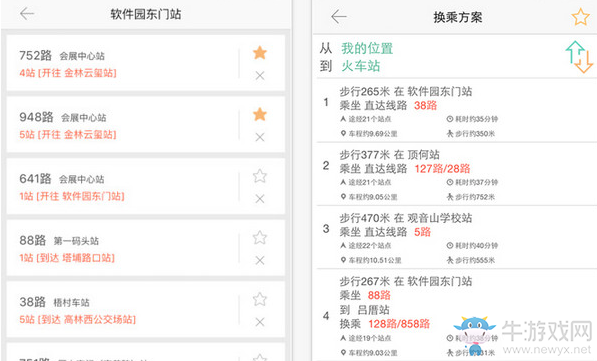The image size is (597, 361).
Task: Favorite the 38路 bus line star
Action: pyautogui.click(x=260, y=299)
